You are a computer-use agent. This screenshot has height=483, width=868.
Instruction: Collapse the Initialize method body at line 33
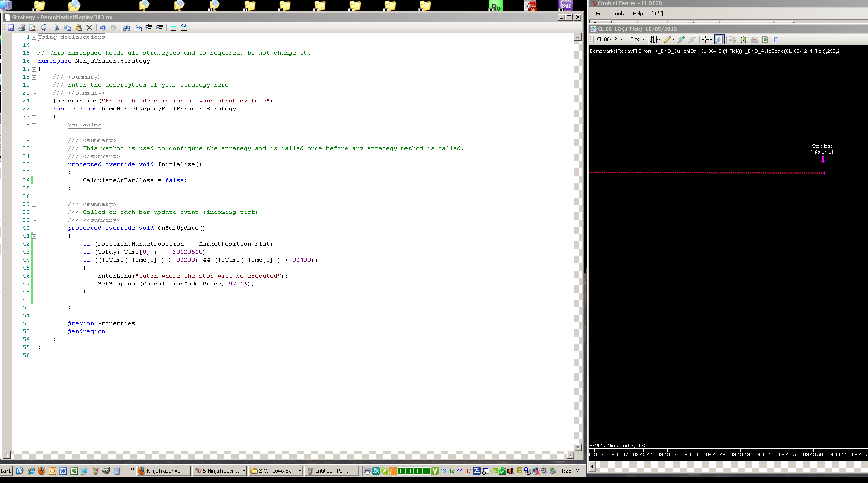34,173
